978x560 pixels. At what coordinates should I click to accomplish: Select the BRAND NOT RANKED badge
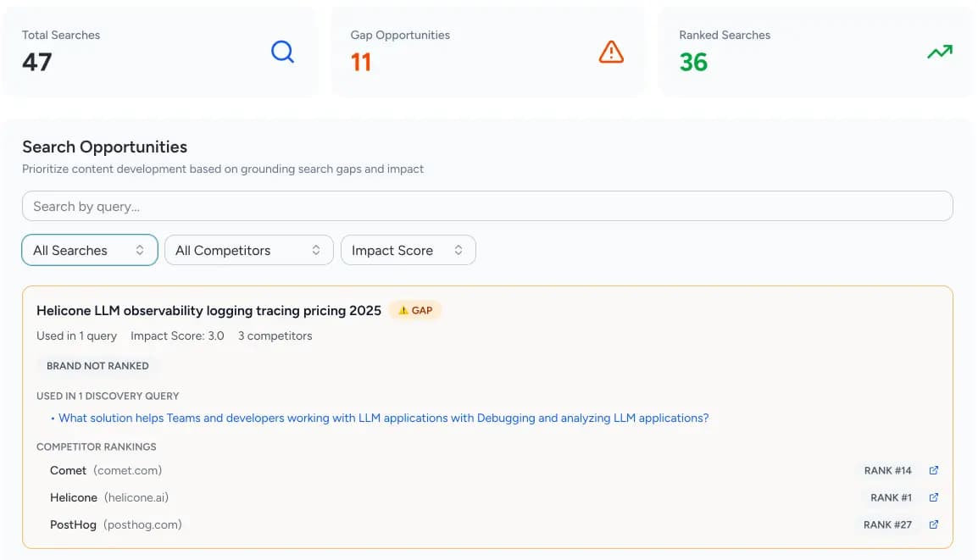97,365
